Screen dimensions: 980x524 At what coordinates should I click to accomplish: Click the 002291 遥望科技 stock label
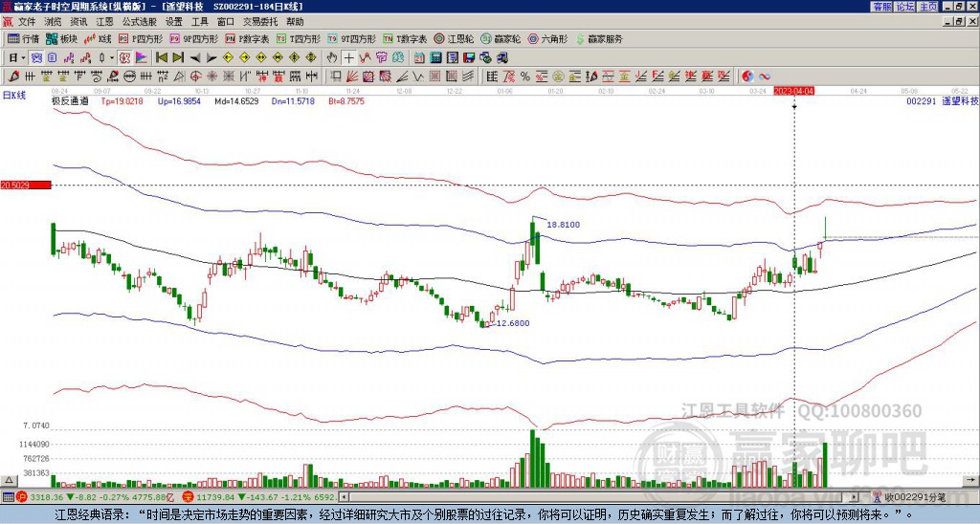point(943,101)
